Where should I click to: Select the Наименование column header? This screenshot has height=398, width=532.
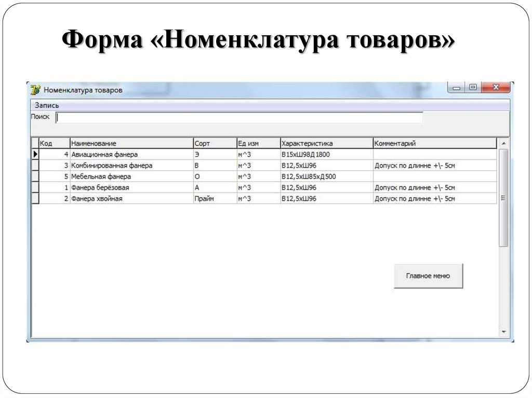[x=130, y=142]
